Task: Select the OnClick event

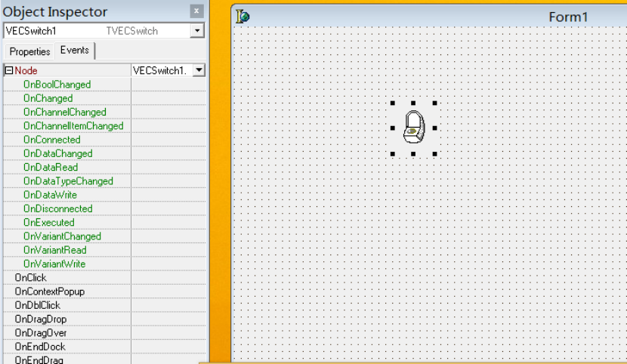Action: point(30,278)
